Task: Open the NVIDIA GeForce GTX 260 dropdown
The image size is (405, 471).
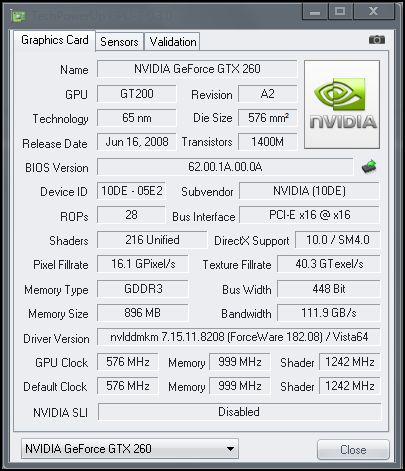Action: [x=130, y=449]
